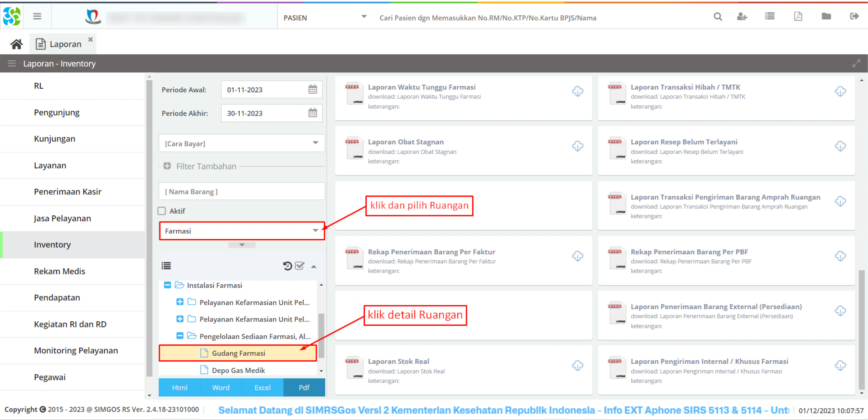Download Laporan Resep Belum Terlayani
Viewport: 868px width, 420px height.
840,146
